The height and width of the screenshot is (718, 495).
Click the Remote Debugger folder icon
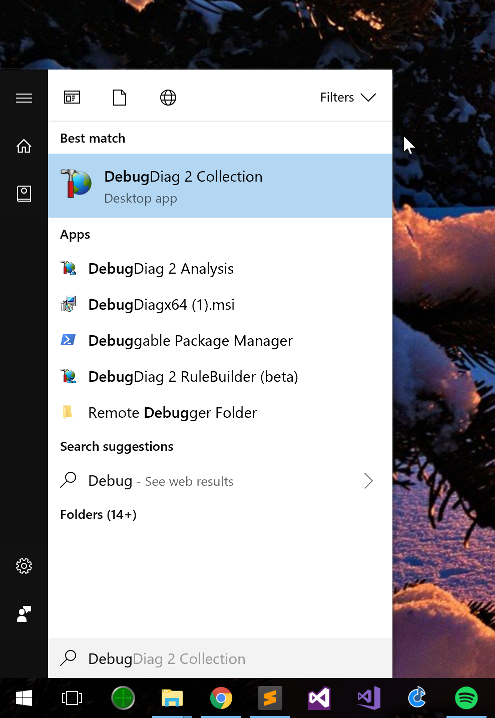click(67, 412)
